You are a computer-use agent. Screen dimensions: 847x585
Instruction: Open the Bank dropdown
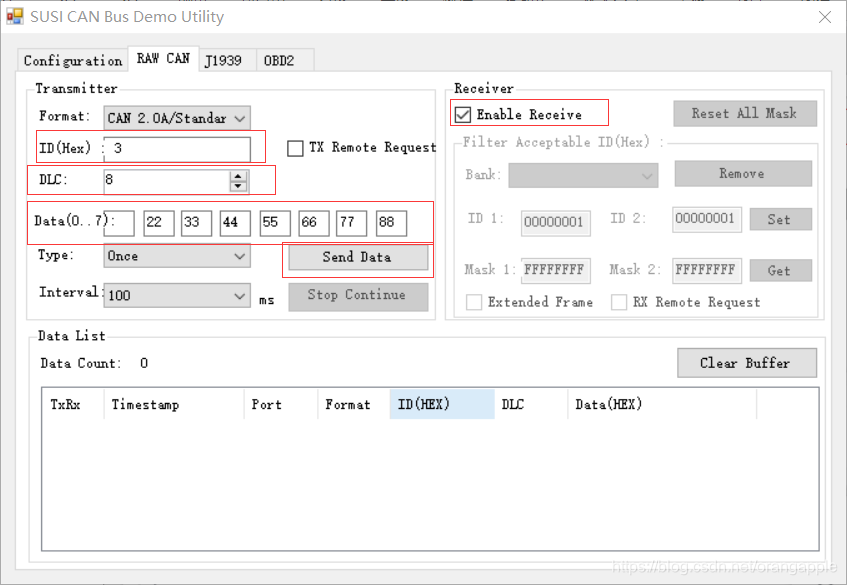coord(583,176)
